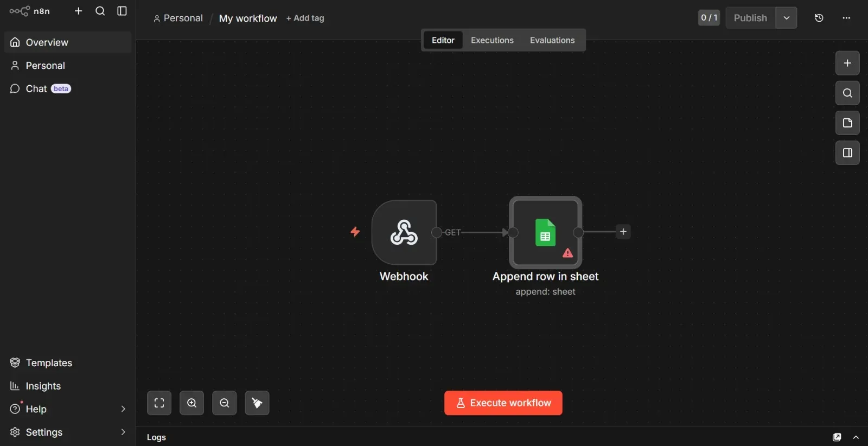The image size is (868, 446).
Task: Toggle the right side panel button
Action: (847, 153)
